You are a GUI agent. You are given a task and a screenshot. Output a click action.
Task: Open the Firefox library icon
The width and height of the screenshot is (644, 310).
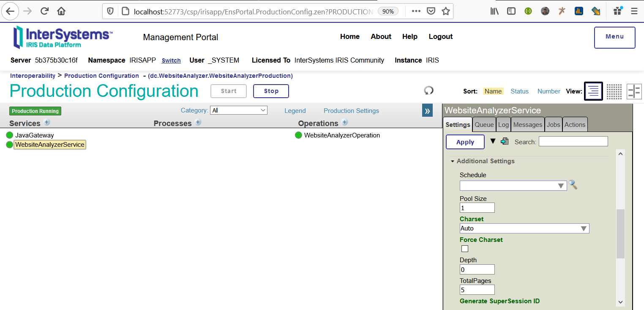point(494,11)
